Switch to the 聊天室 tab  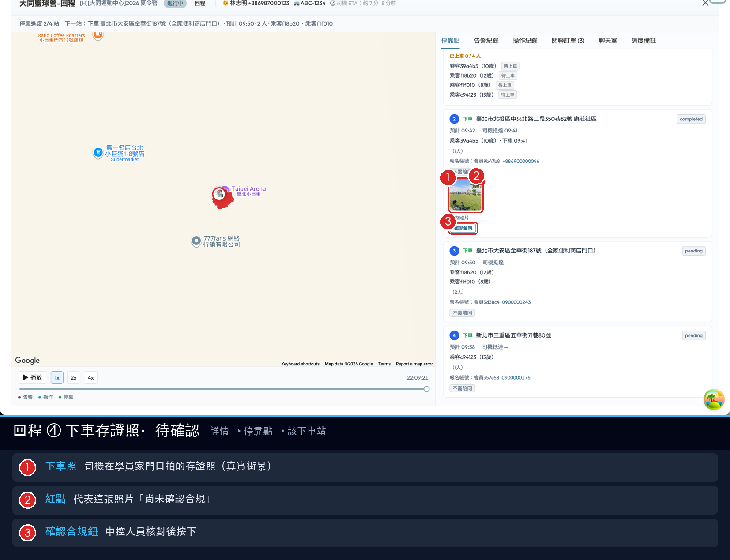pos(608,41)
